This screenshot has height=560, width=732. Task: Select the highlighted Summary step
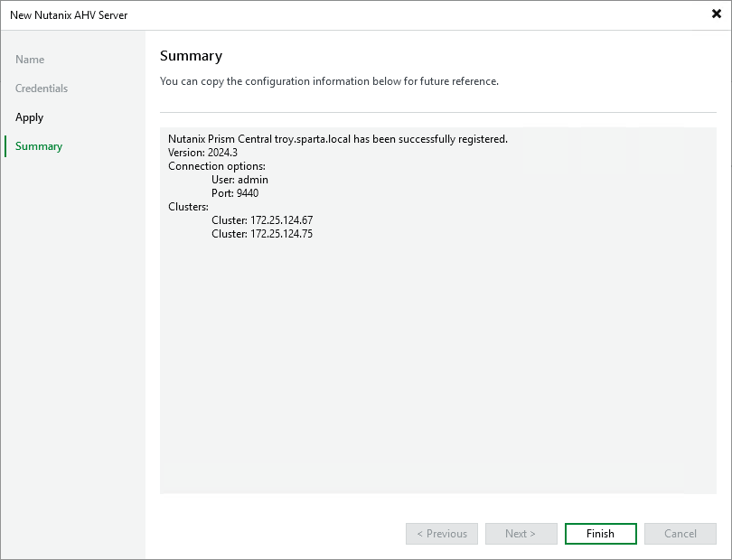pyautogui.click(x=37, y=145)
